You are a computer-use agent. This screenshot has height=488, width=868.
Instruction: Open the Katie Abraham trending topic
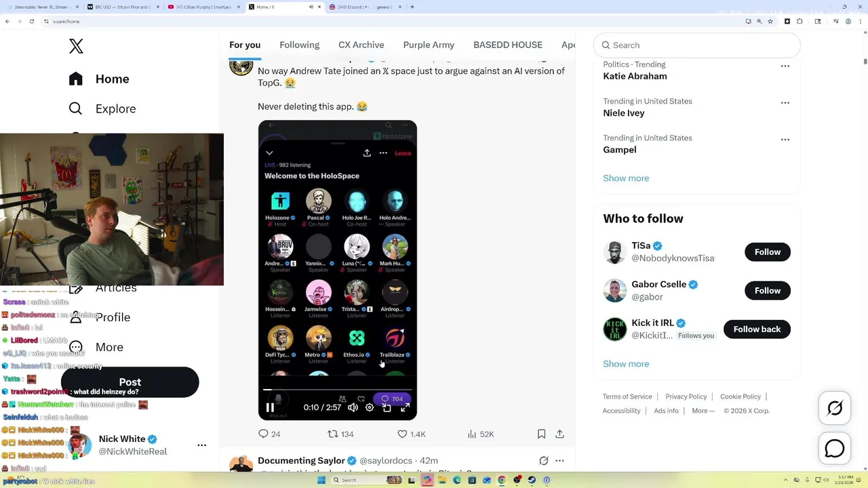(635, 76)
